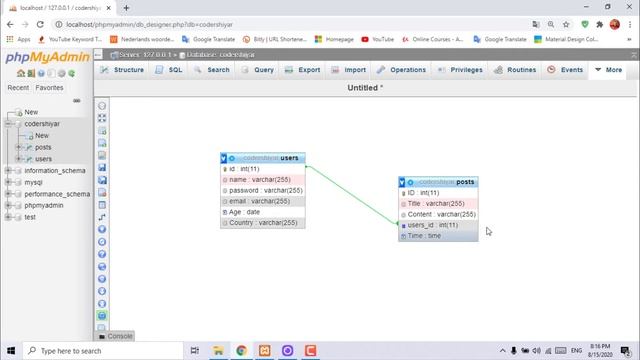This screenshot has height=360, width=640.
Task: Open phpMyAdmin documentation blue help icon
Action: click(41, 73)
